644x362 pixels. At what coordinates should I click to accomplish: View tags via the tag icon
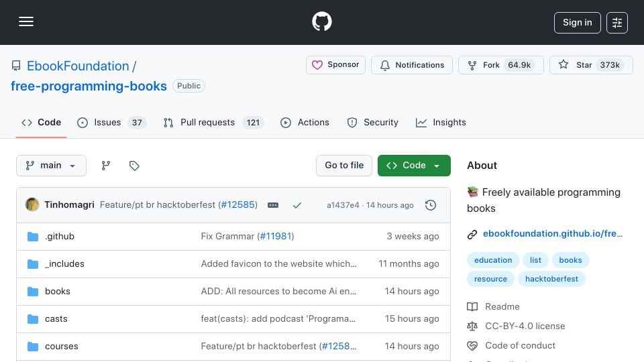point(134,166)
